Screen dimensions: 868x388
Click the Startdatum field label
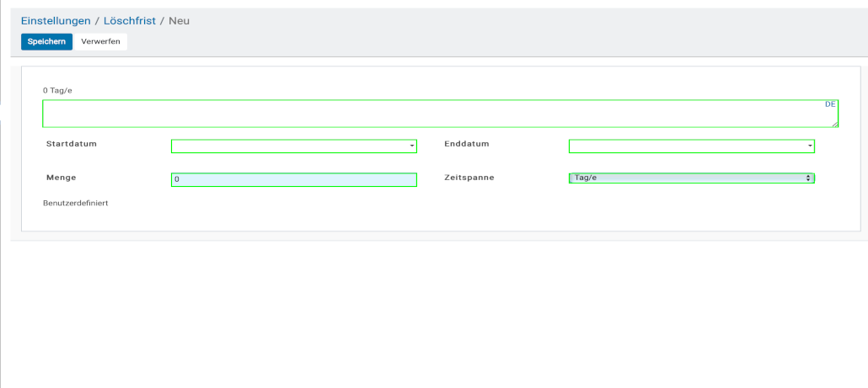coord(72,144)
